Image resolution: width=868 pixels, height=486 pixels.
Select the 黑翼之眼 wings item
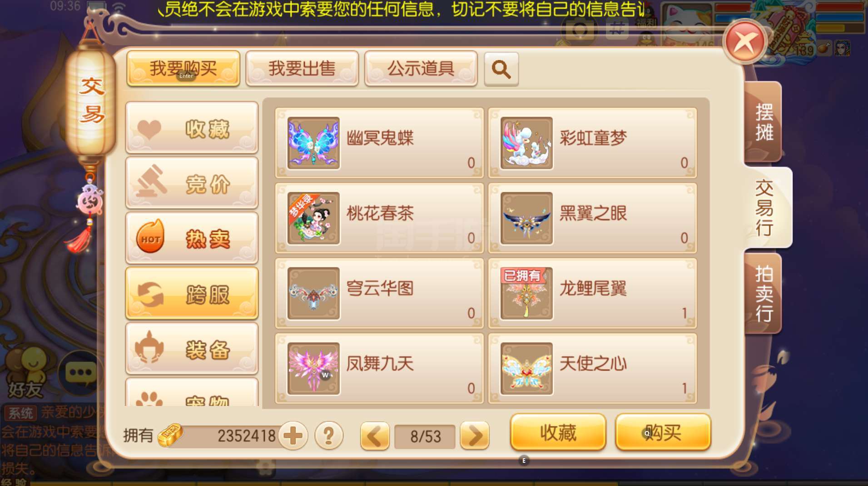pyautogui.click(x=592, y=218)
